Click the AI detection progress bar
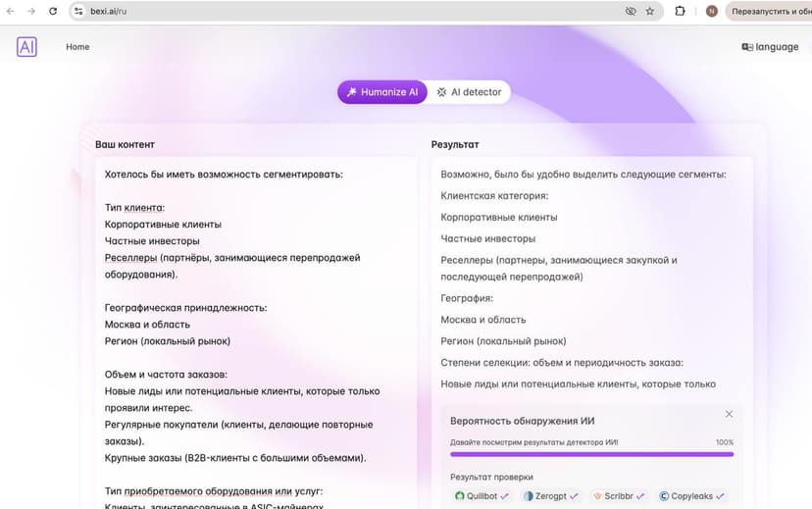This screenshot has height=509, width=812. (x=592, y=454)
